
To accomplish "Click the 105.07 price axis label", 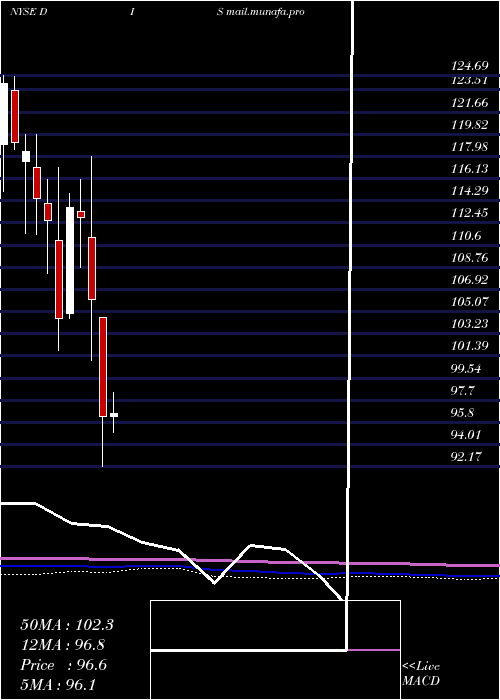I will 470,301.
